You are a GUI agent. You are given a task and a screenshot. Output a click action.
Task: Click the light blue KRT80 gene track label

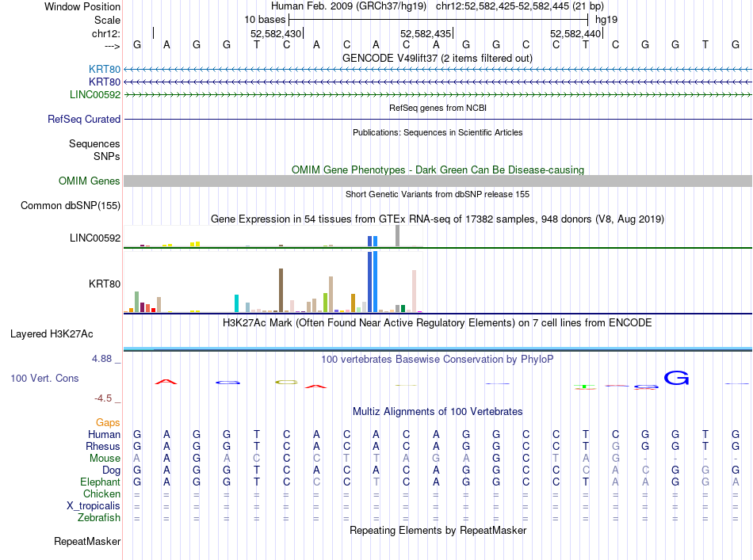point(105,70)
